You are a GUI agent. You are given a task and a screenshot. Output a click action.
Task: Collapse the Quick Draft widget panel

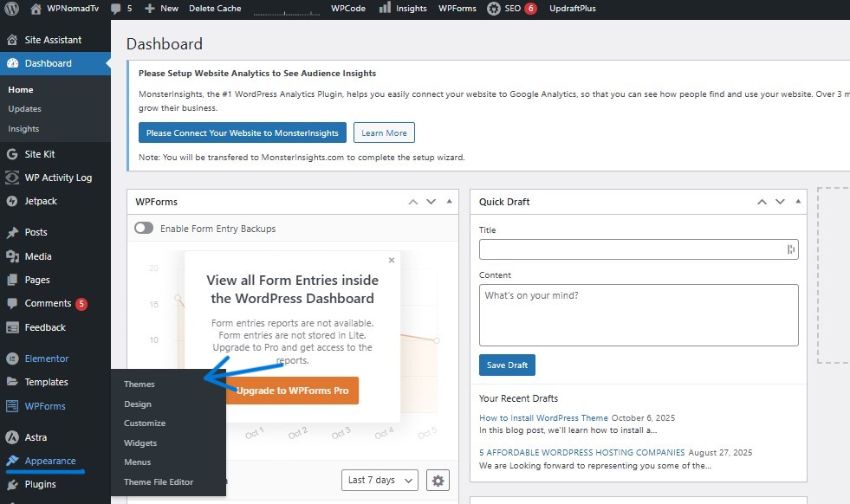[x=798, y=202]
